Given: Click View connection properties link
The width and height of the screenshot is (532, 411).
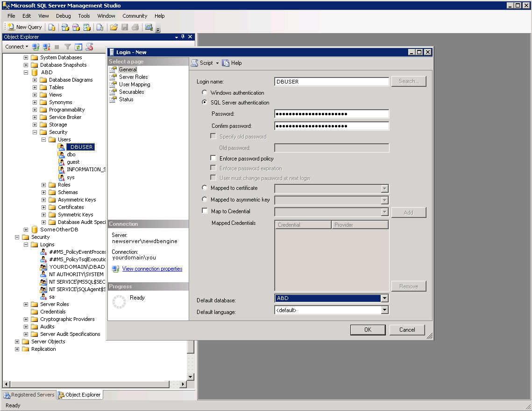Looking at the screenshot, I should coord(152,269).
